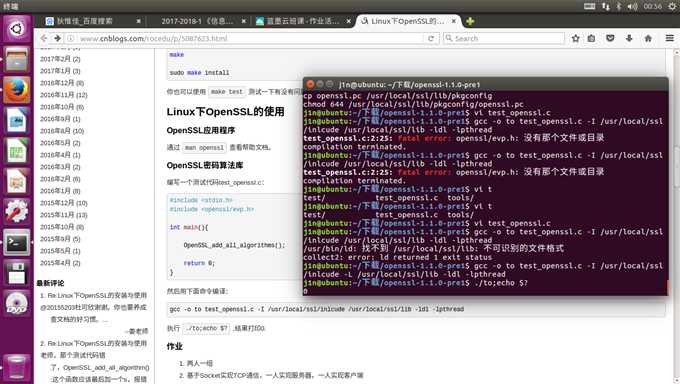This screenshot has width=680, height=384.
Task: Open Bluetooth indicator in the top panel
Action: (x=619, y=6)
